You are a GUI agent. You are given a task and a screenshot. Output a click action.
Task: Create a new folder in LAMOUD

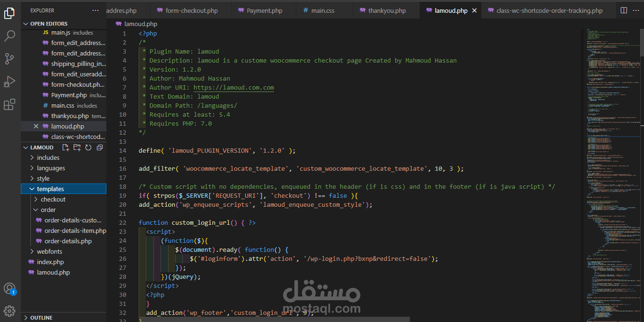coord(77,147)
